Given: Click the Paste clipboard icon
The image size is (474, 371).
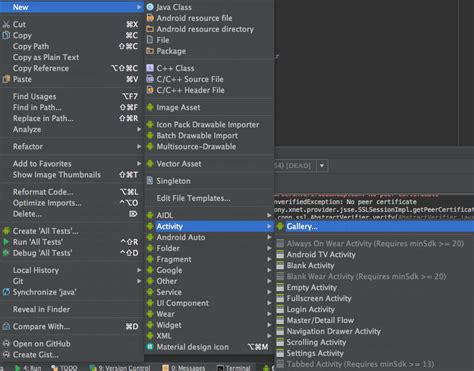Looking at the screenshot, I should [6, 79].
